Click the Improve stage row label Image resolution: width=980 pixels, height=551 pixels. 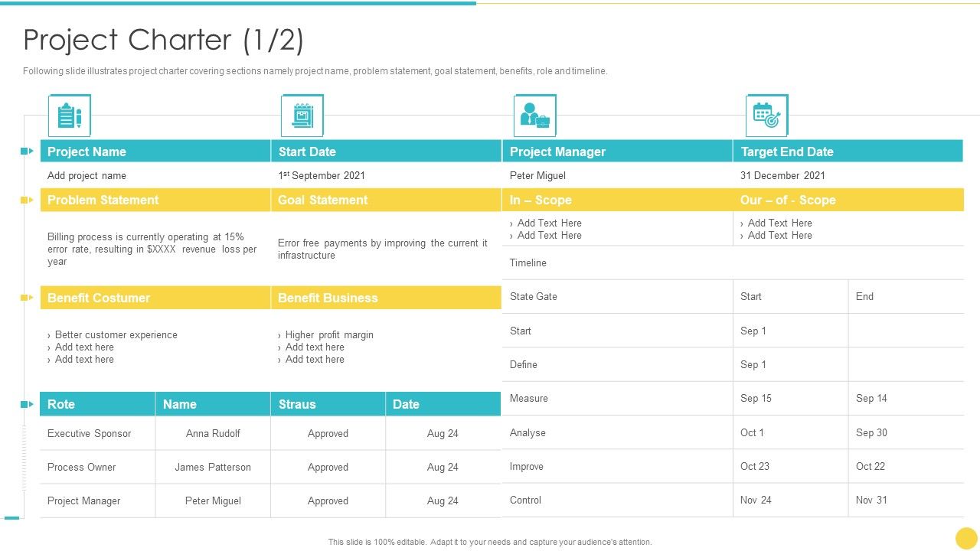pyautogui.click(x=527, y=466)
